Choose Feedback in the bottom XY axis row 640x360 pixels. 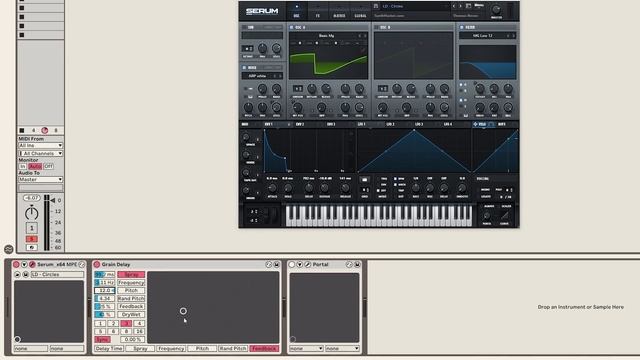coord(264,349)
